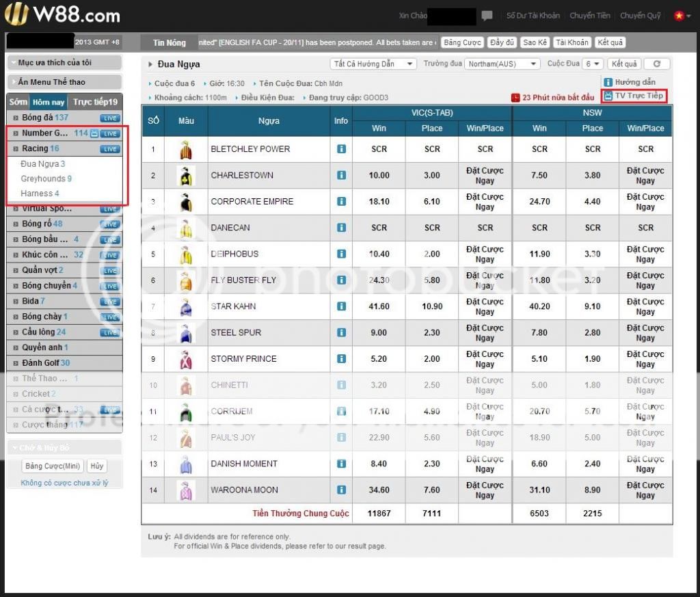Open the Trường đua Northam(AUS) dropdown
This screenshot has height=597, width=700.
(502, 64)
